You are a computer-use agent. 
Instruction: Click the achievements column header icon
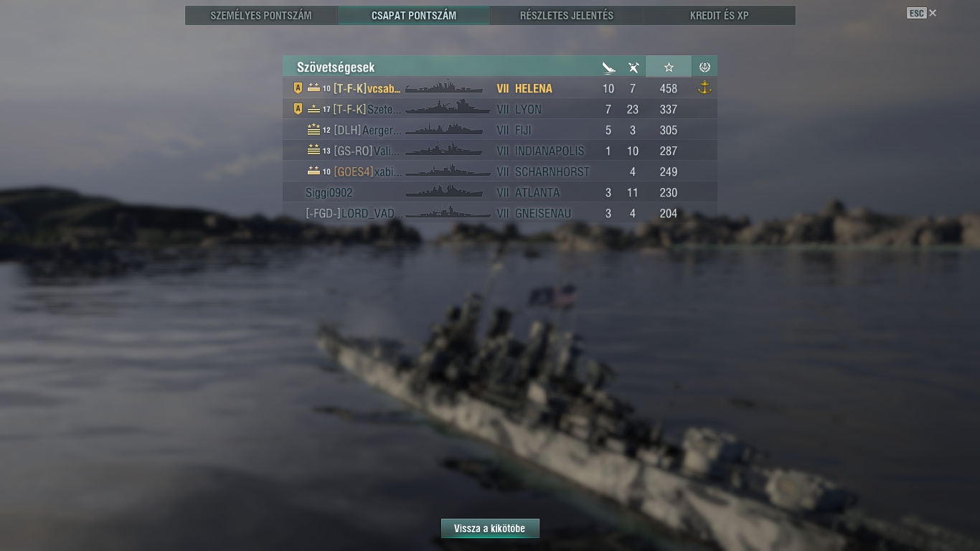pos(705,67)
